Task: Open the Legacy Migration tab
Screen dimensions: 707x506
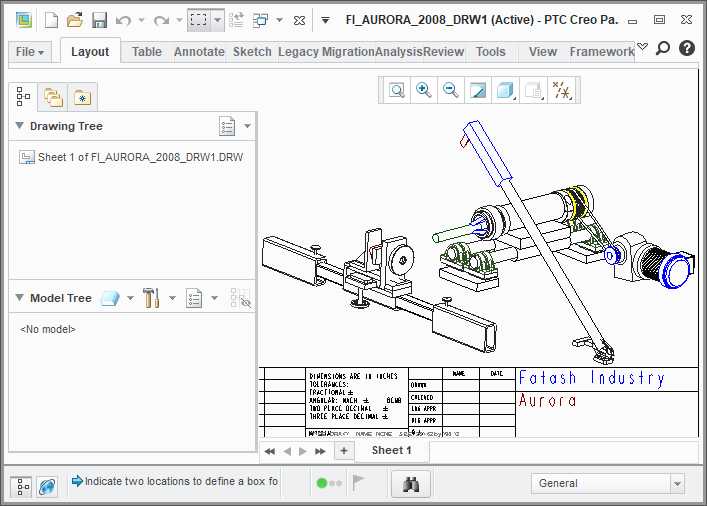Action: pos(326,52)
